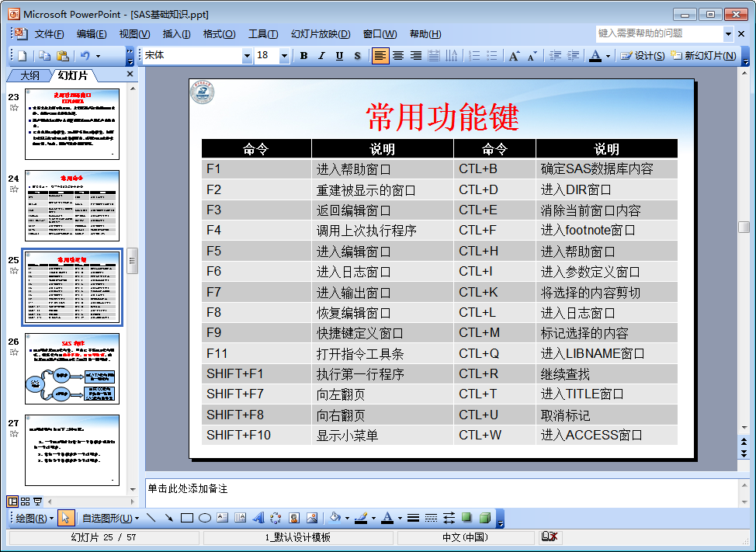The width and height of the screenshot is (756, 552).
Task: Select slide 27 thumbnail
Action: tap(72, 450)
